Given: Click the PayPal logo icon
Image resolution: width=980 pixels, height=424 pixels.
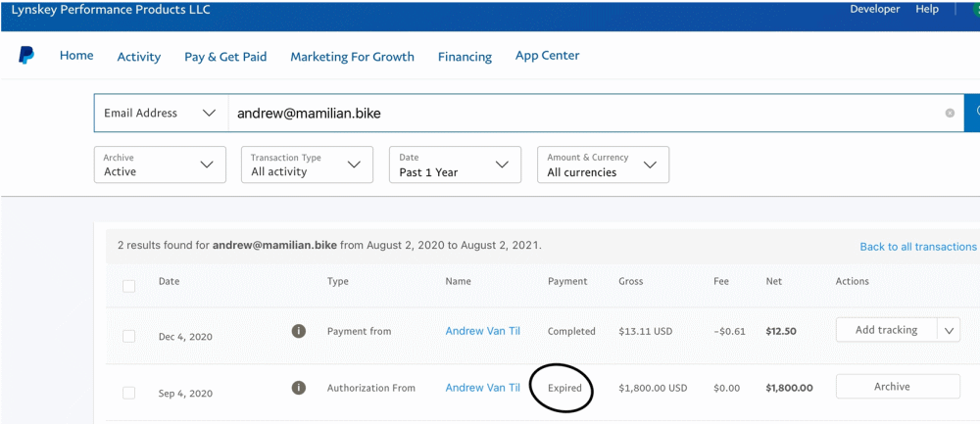Looking at the screenshot, I should point(26,56).
